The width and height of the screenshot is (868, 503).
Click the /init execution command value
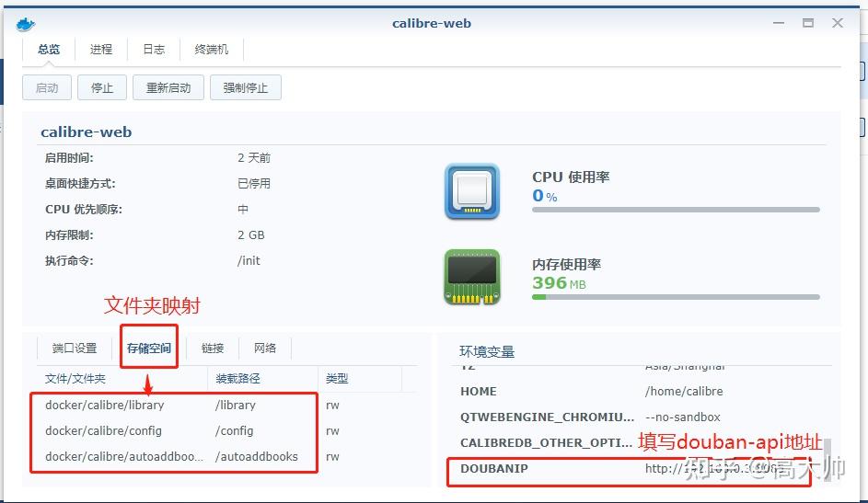click(x=249, y=261)
